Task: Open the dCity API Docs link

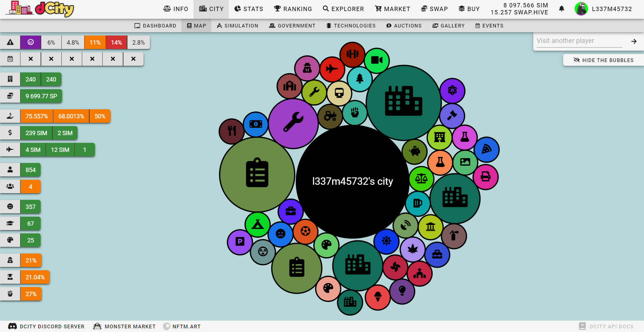Action: pyautogui.click(x=606, y=326)
